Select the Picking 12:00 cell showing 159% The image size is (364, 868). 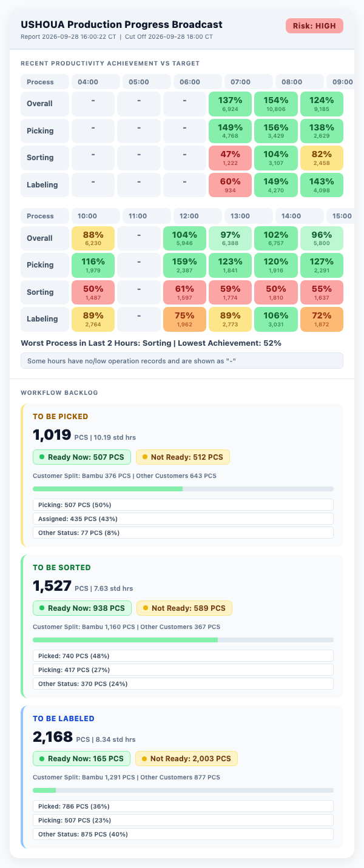click(184, 265)
